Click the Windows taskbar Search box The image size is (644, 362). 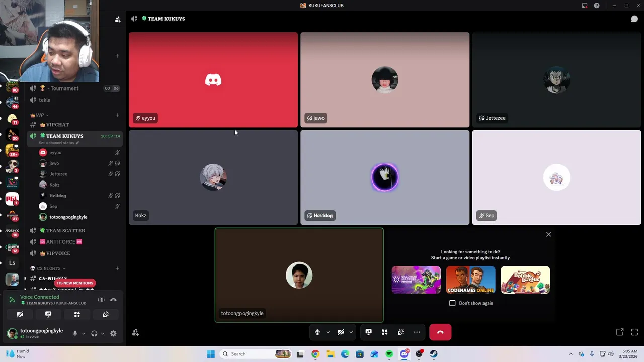(x=256, y=354)
